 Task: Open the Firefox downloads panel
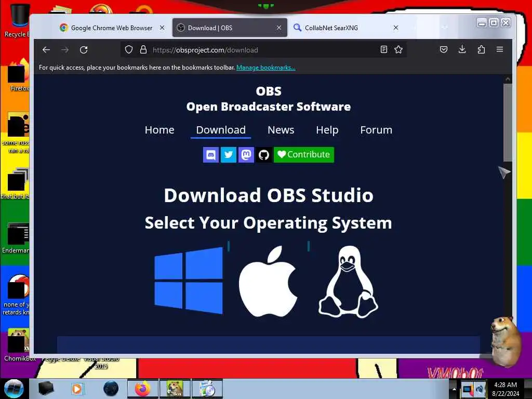tap(462, 49)
